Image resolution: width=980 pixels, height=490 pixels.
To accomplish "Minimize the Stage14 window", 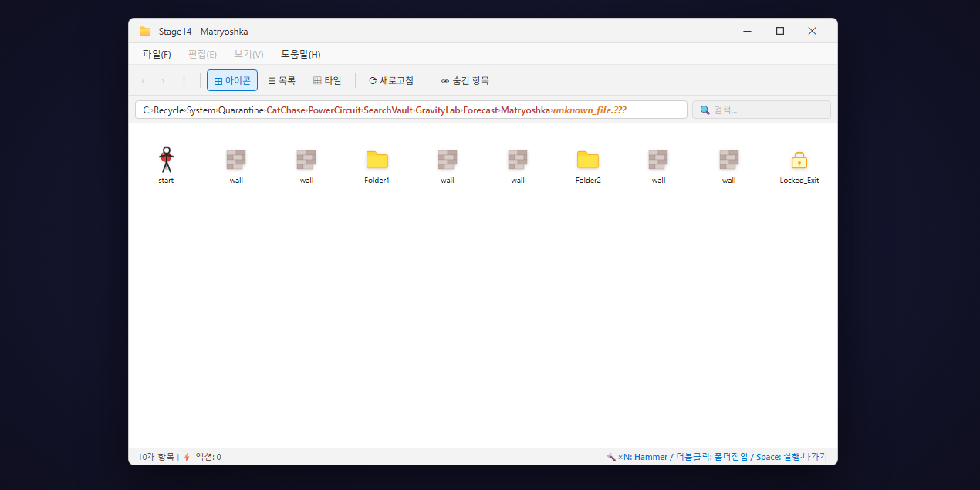I will click(747, 31).
